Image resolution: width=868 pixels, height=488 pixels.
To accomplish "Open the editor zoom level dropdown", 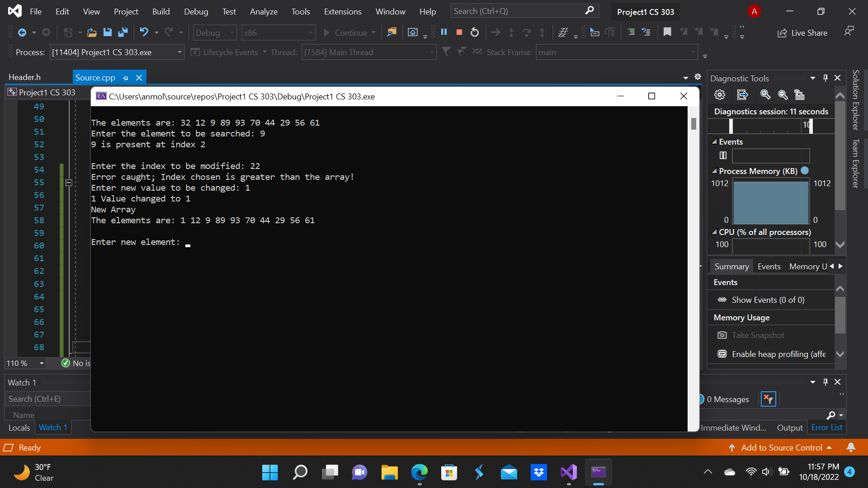I will (x=42, y=363).
